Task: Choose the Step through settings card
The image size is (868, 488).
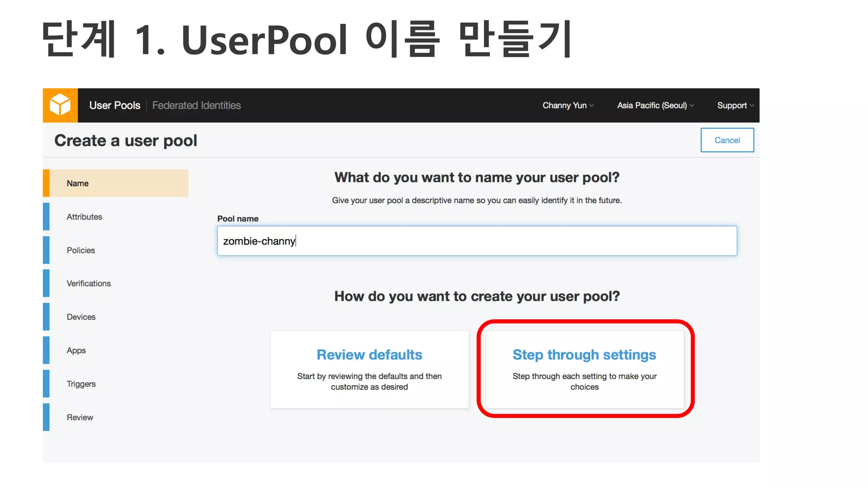Action: pos(584,370)
